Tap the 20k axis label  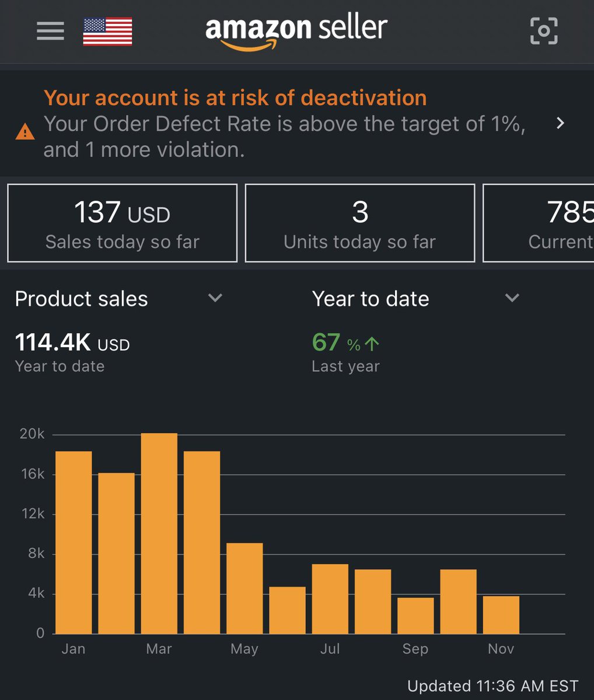(32, 434)
